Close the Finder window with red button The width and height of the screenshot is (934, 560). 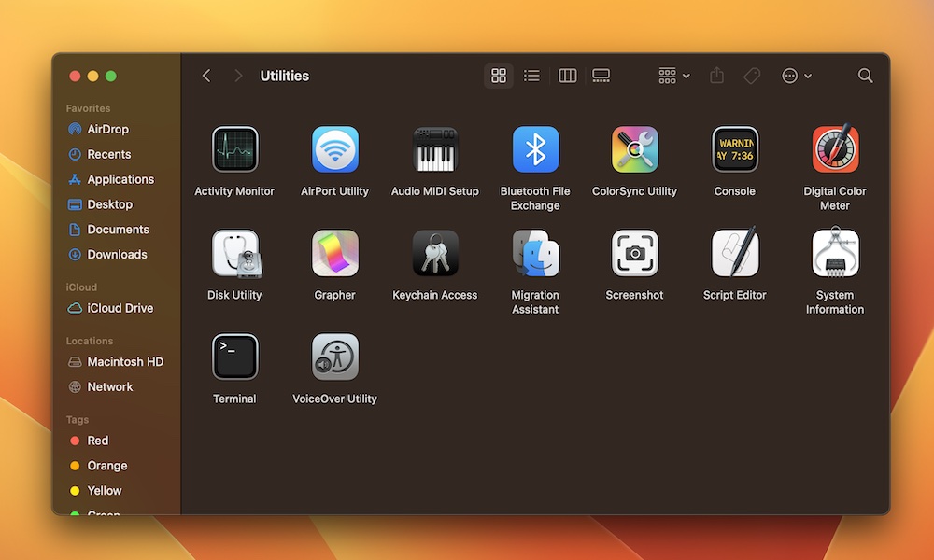tap(75, 76)
